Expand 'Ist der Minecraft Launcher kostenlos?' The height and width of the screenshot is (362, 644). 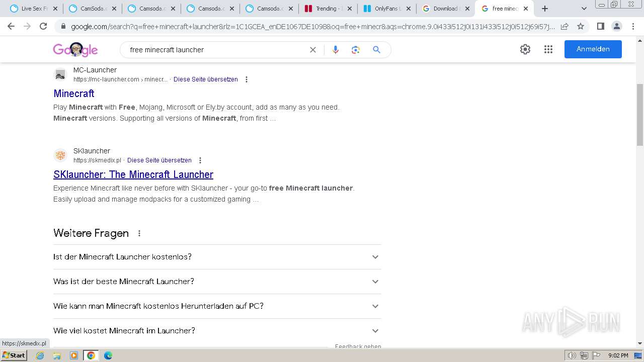217,257
